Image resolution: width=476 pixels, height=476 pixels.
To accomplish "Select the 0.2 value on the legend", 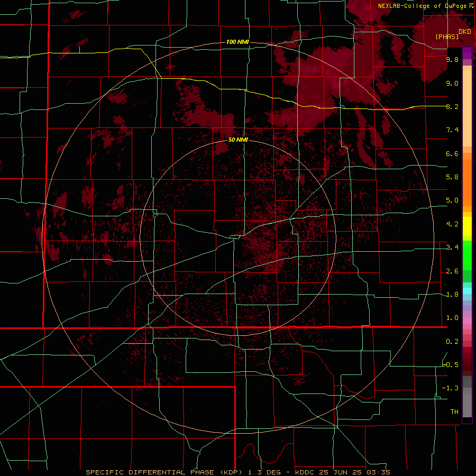I will (x=452, y=342).
